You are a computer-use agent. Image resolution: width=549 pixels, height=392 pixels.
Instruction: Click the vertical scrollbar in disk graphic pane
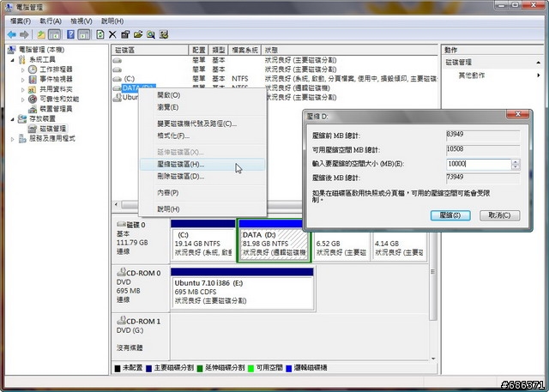tap(433, 273)
